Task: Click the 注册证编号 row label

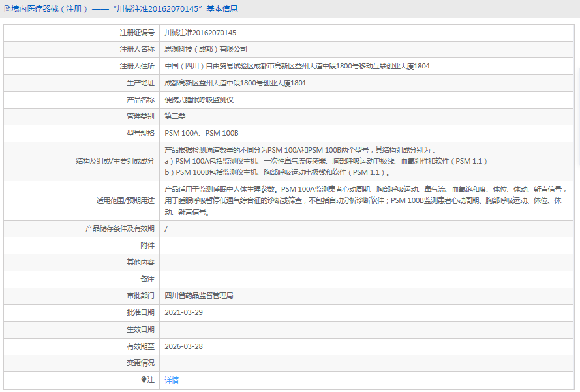Action: point(137,33)
